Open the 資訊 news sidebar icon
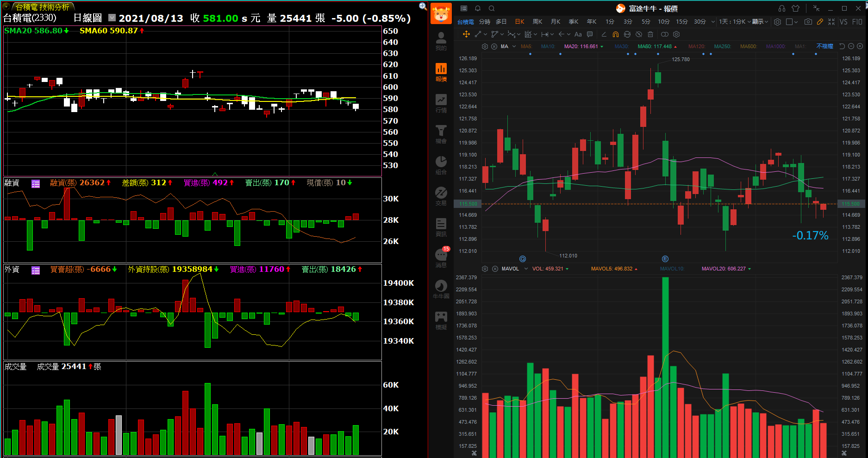The height and width of the screenshot is (458, 868). [441, 227]
